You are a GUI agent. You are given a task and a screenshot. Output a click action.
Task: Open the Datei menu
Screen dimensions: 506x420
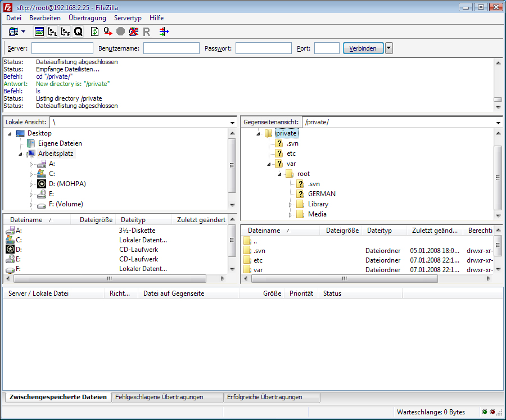click(x=14, y=18)
